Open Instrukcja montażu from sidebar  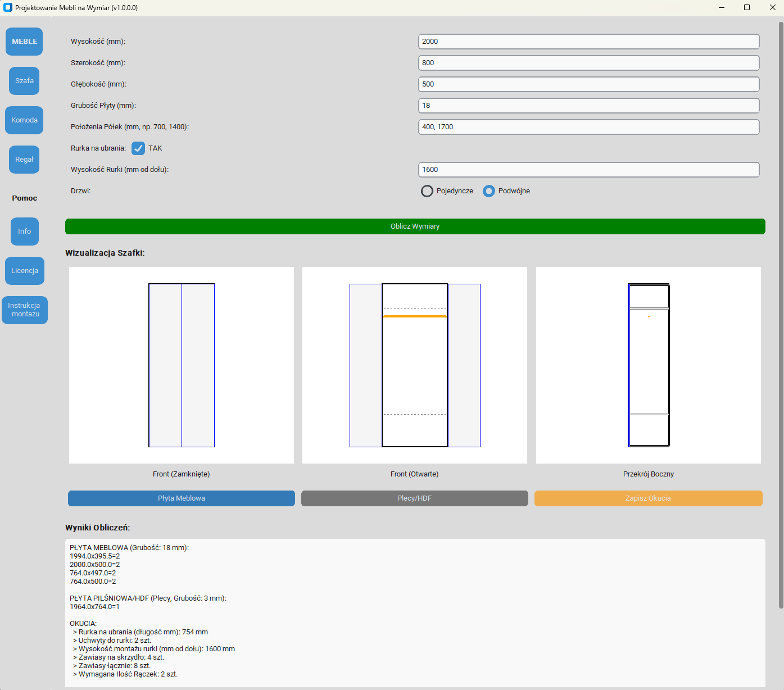pyautogui.click(x=25, y=310)
